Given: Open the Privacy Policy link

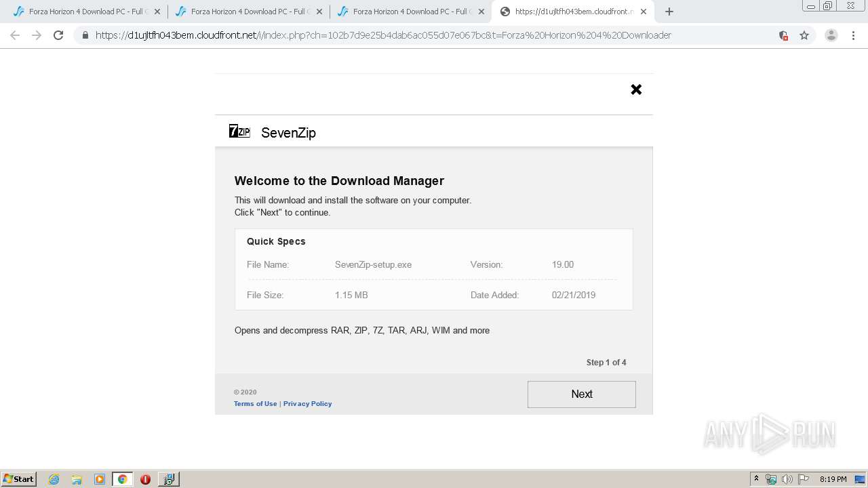Looking at the screenshot, I should (x=308, y=404).
